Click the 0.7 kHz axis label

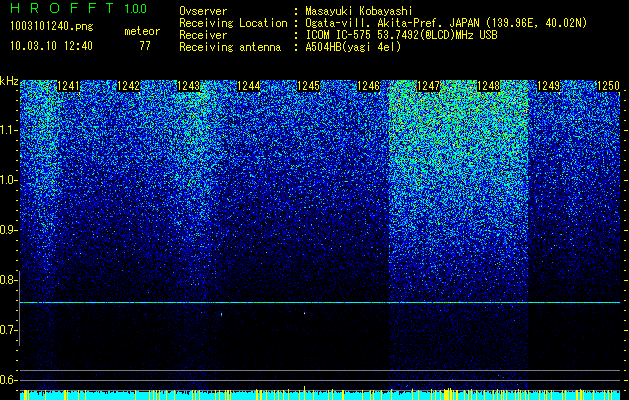pos(8,330)
